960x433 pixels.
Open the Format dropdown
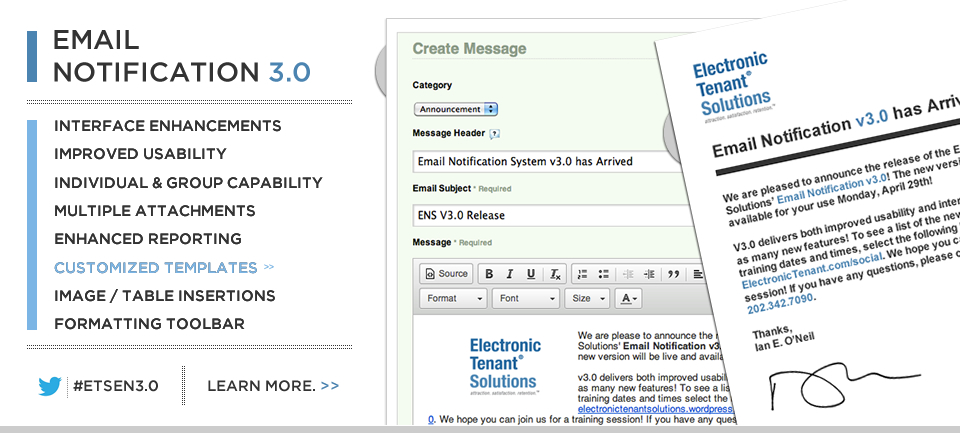click(453, 298)
